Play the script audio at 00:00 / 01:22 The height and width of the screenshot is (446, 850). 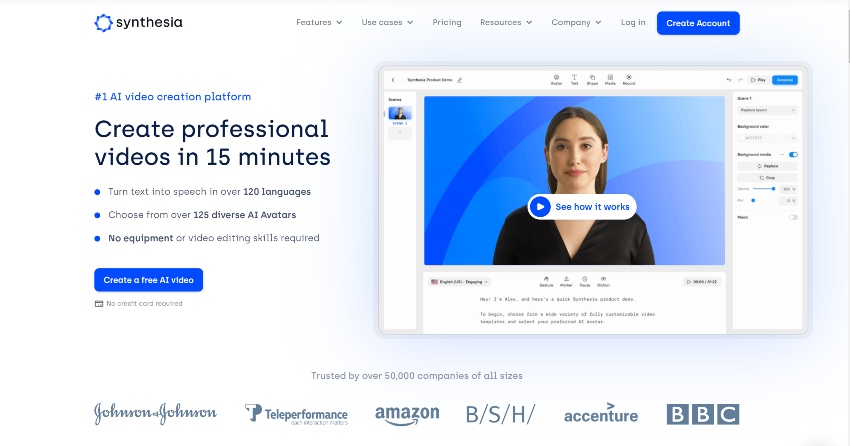701,282
